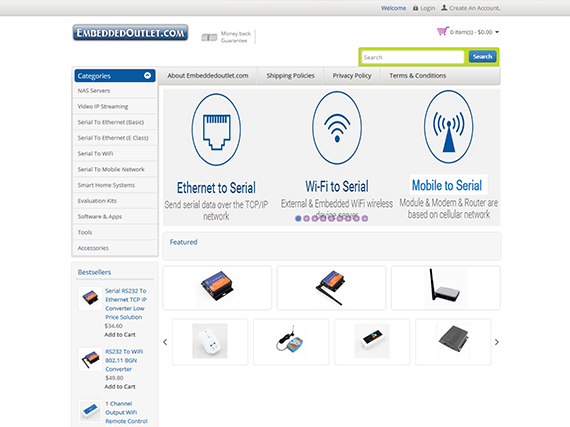Click the blue Search button
The height and width of the screenshot is (427, 570).
click(x=482, y=57)
